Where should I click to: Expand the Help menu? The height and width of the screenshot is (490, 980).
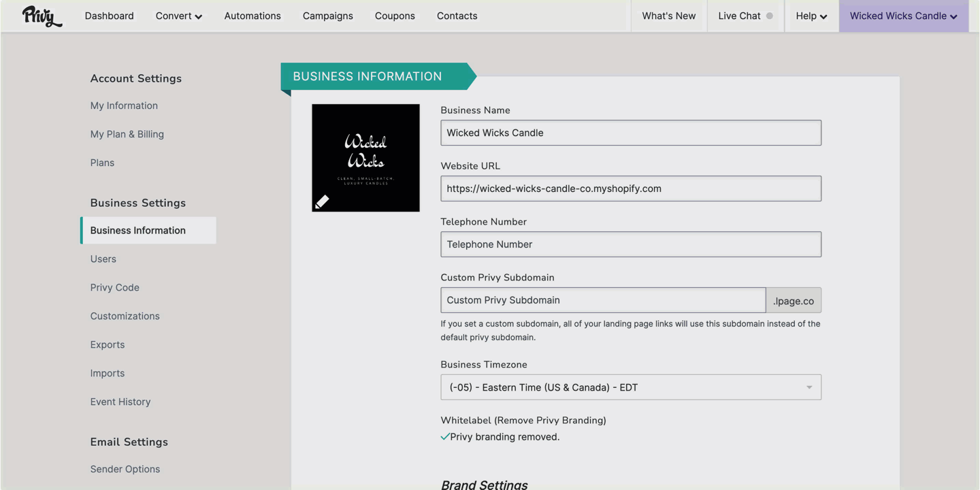tap(811, 16)
